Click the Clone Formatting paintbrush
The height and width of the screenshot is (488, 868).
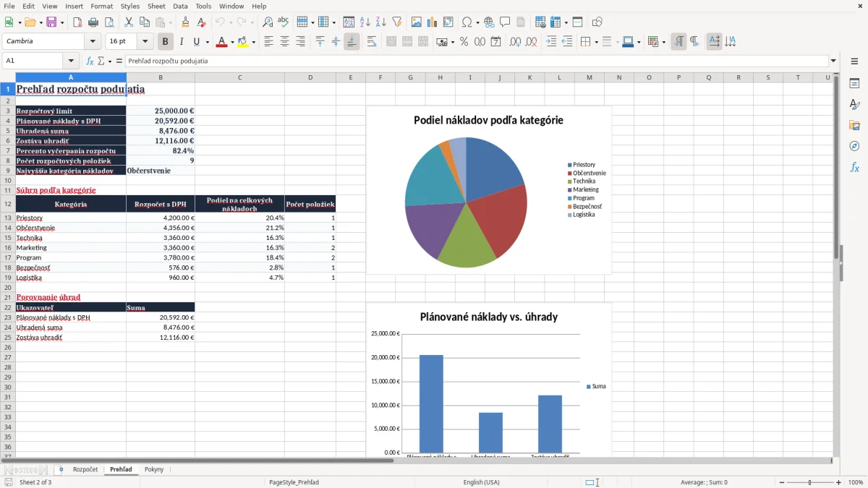[185, 22]
